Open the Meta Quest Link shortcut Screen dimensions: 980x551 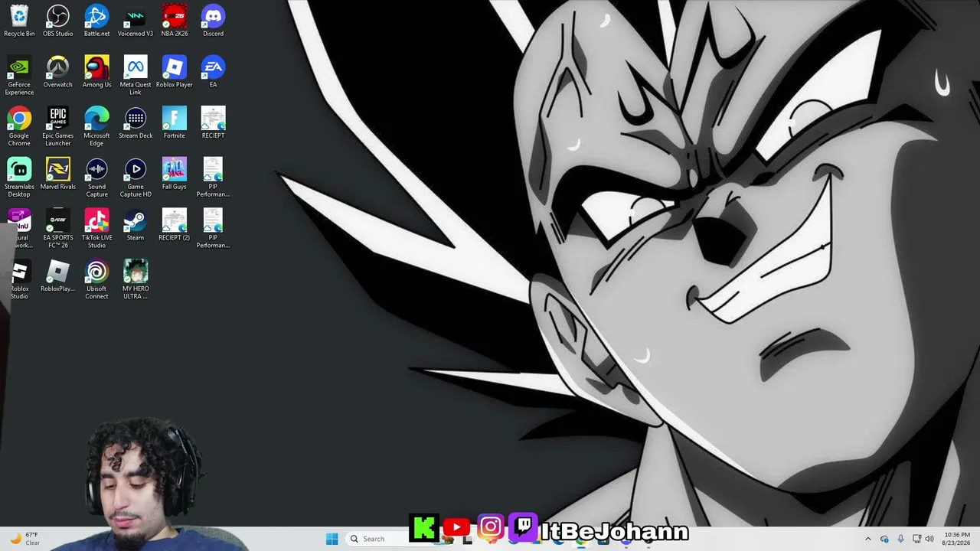tap(136, 75)
